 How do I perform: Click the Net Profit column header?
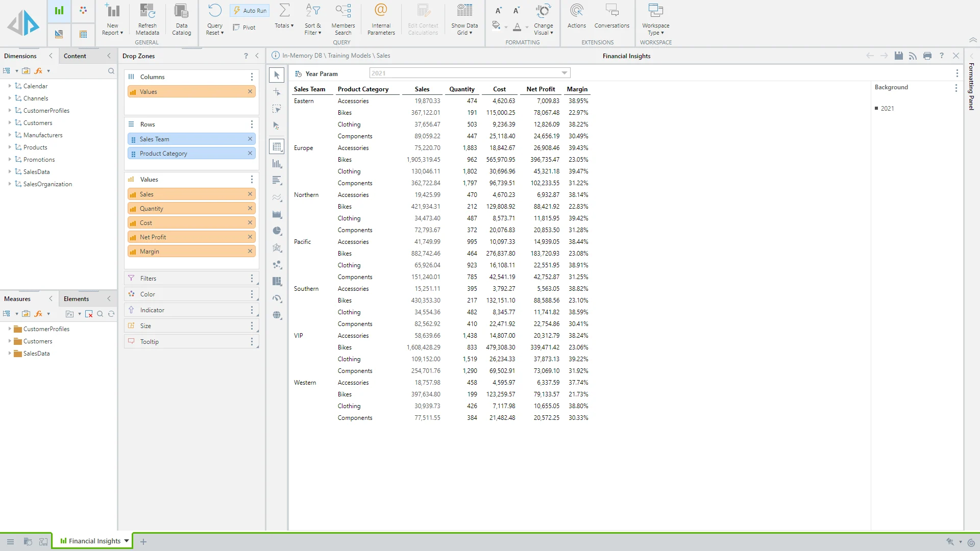(x=540, y=89)
